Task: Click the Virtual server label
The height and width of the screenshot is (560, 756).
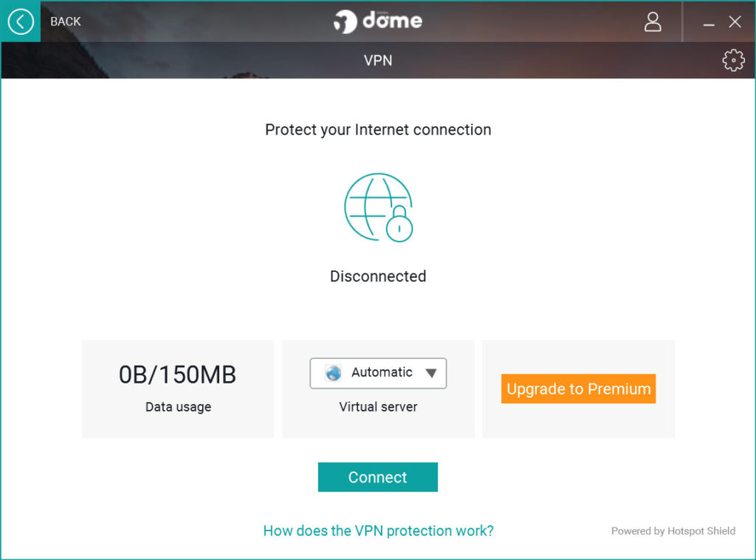Action: pyautogui.click(x=378, y=406)
